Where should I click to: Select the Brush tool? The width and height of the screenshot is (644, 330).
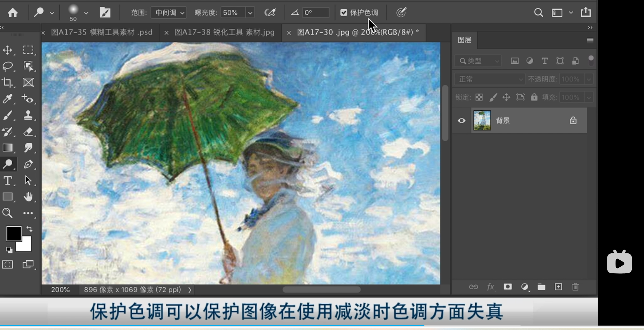point(7,115)
